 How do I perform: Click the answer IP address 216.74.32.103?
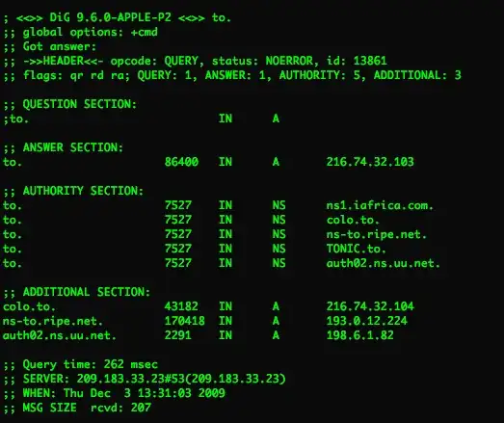370,162
